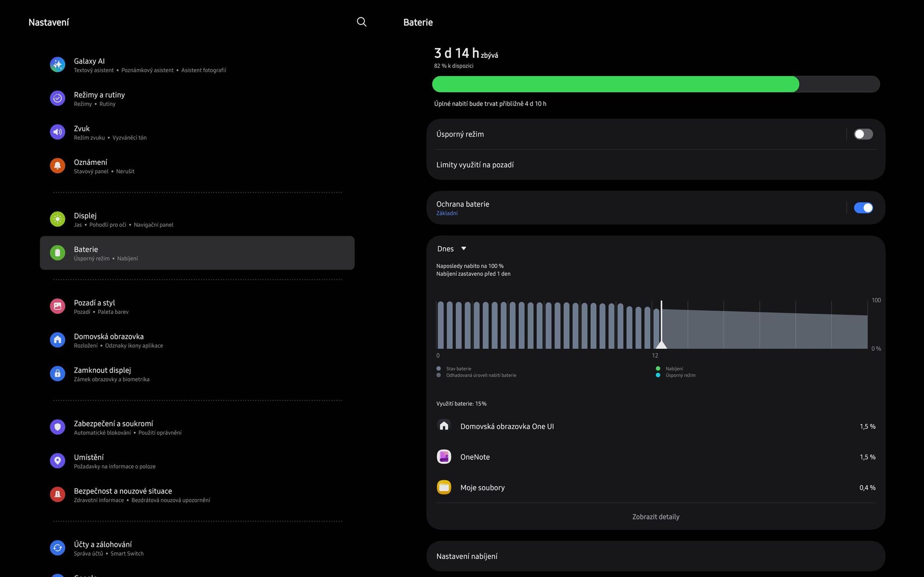This screenshot has width=924, height=577.
Task: Click the Zamknout displej lock icon
Action: click(57, 373)
